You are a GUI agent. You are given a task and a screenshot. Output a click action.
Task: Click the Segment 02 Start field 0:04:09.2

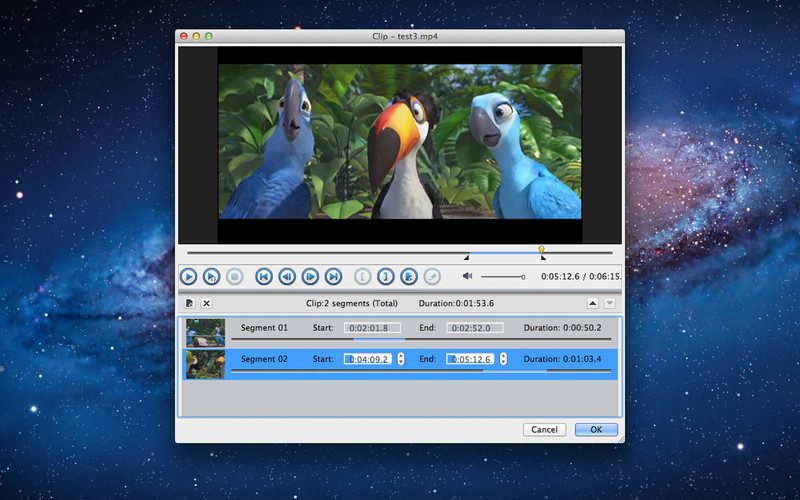[x=368, y=359]
